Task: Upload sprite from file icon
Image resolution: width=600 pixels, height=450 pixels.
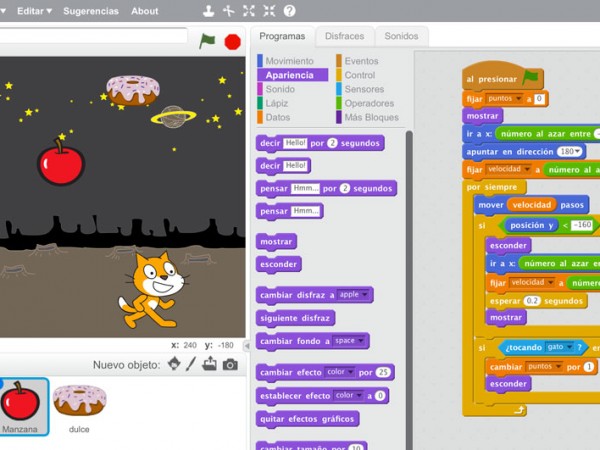Action: [209, 364]
